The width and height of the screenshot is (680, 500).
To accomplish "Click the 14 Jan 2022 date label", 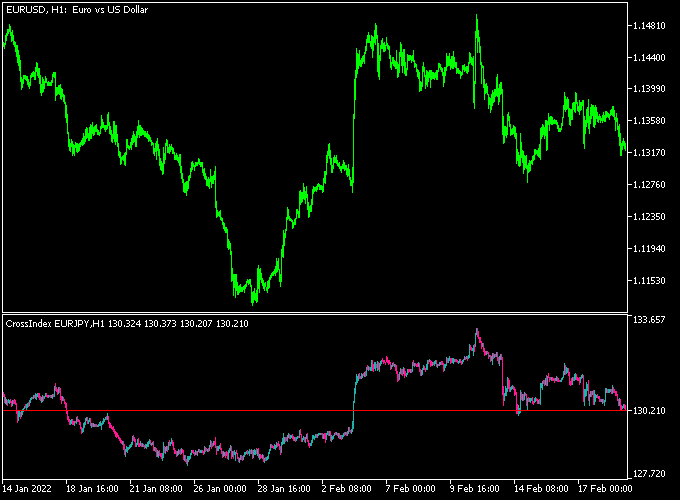I will pyautogui.click(x=26, y=489).
